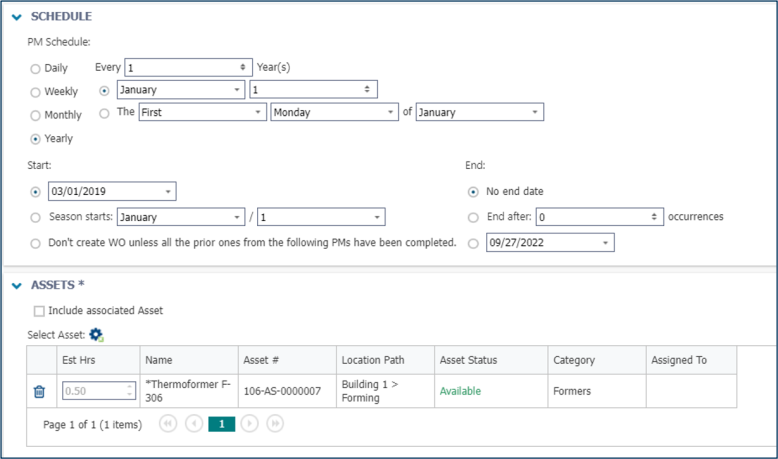Click page number 1 button
This screenshot has height=459, width=778.
click(222, 424)
